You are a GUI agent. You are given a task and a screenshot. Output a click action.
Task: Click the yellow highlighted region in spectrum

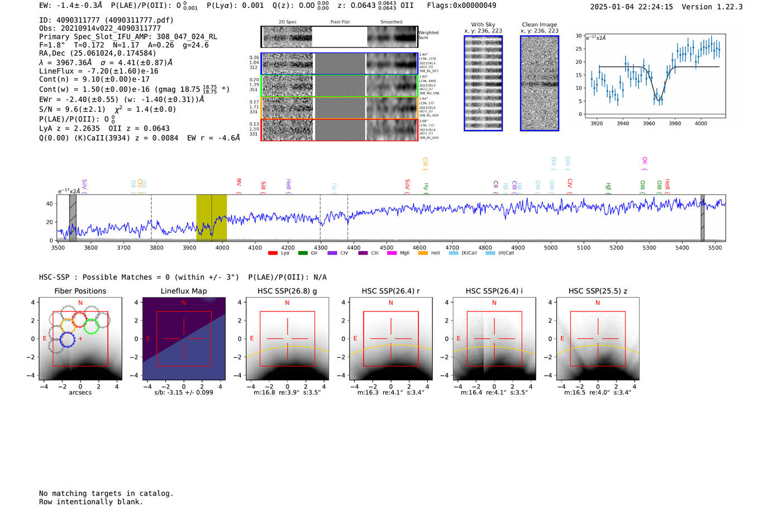211,218
